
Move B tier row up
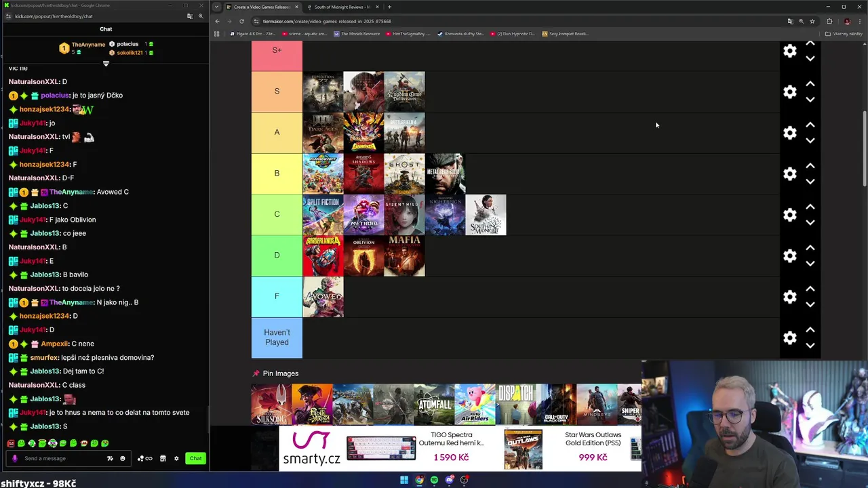pyautogui.click(x=810, y=166)
